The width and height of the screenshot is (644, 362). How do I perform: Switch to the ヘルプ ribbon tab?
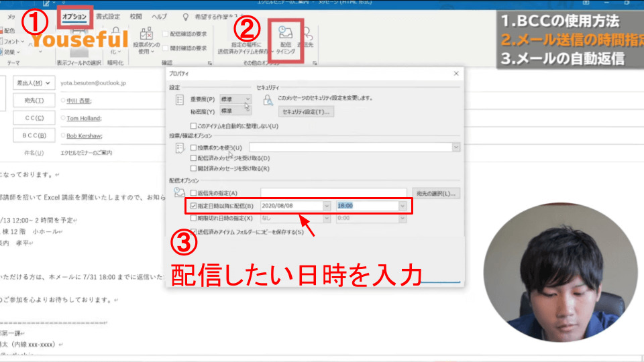160,17
